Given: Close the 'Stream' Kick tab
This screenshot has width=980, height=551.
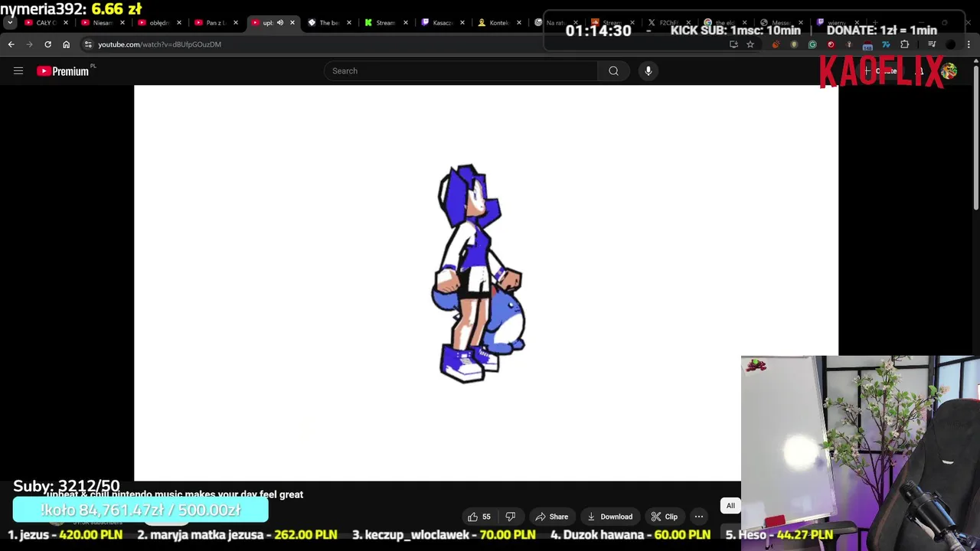Looking at the screenshot, I should [x=405, y=23].
